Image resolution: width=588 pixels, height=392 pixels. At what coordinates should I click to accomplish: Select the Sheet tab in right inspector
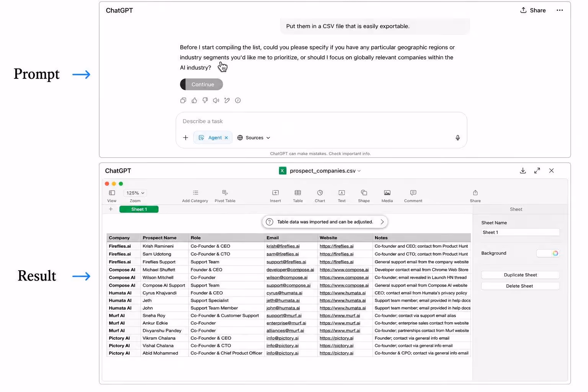pos(516,209)
